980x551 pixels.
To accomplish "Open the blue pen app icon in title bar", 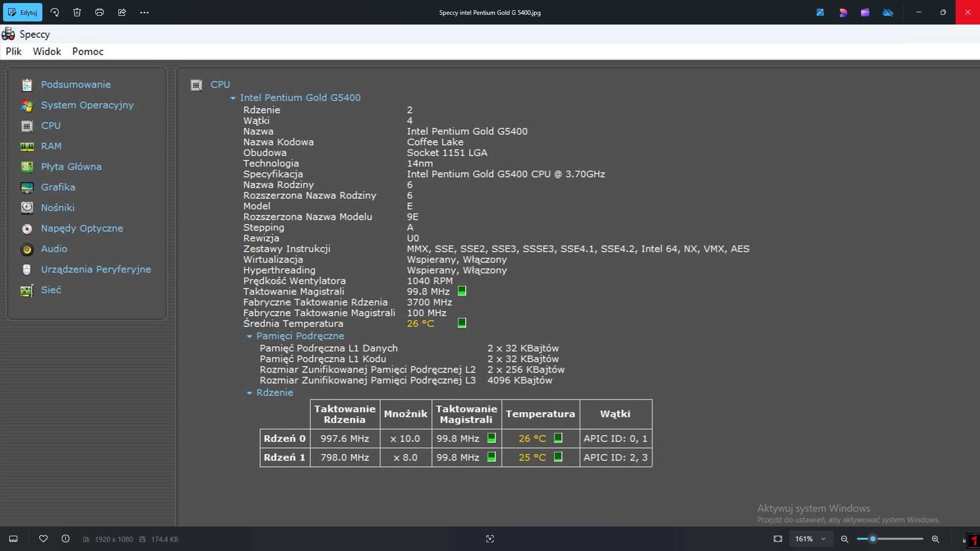I will [x=820, y=12].
